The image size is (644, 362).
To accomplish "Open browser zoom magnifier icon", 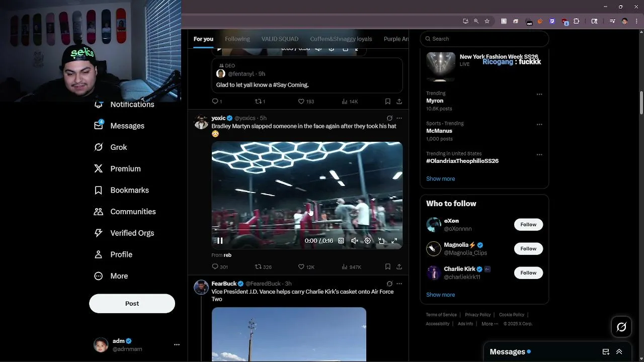I will point(476,21).
